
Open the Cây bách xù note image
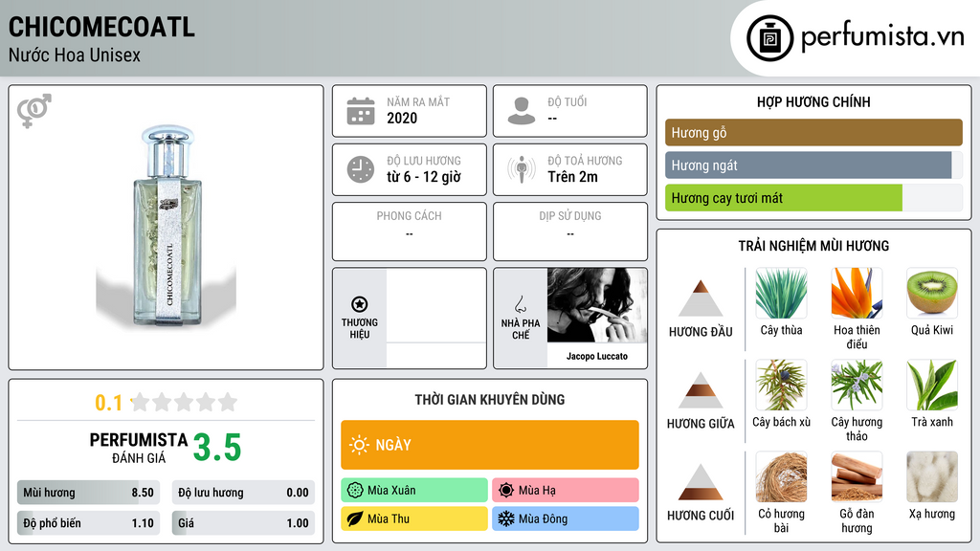781,386
